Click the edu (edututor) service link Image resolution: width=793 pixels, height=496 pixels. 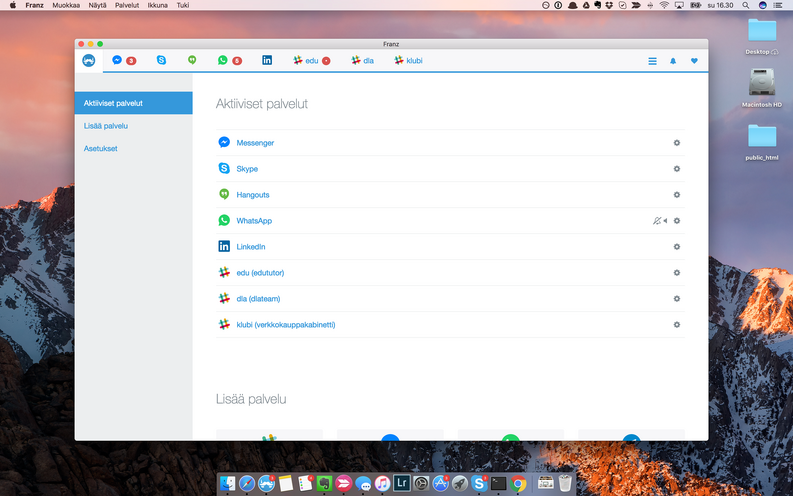pyautogui.click(x=260, y=273)
